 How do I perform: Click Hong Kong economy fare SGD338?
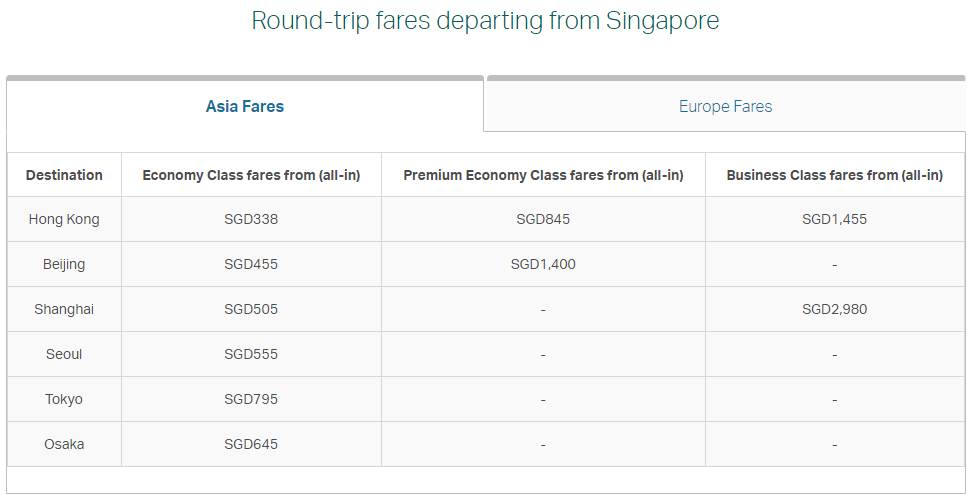pyautogui.click(x=251, y=219)
